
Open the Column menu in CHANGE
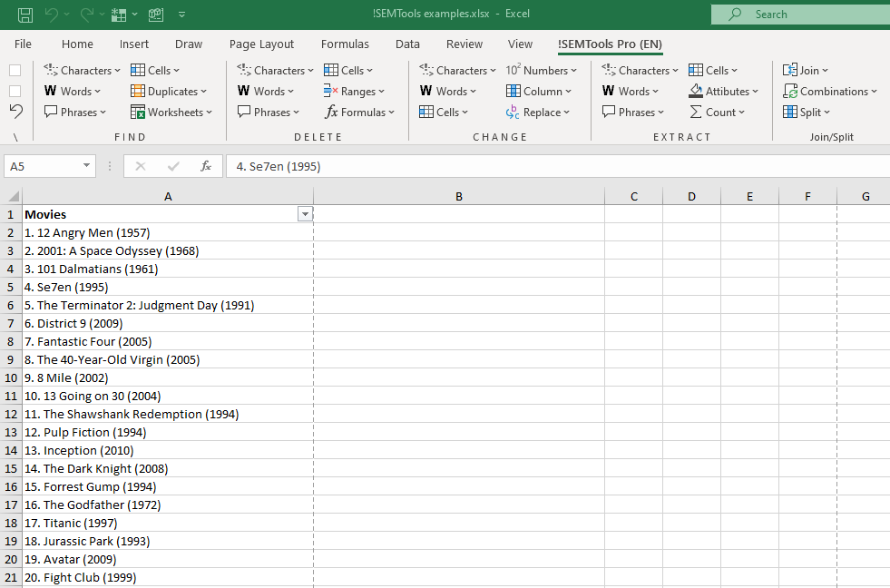coord(539,92)
